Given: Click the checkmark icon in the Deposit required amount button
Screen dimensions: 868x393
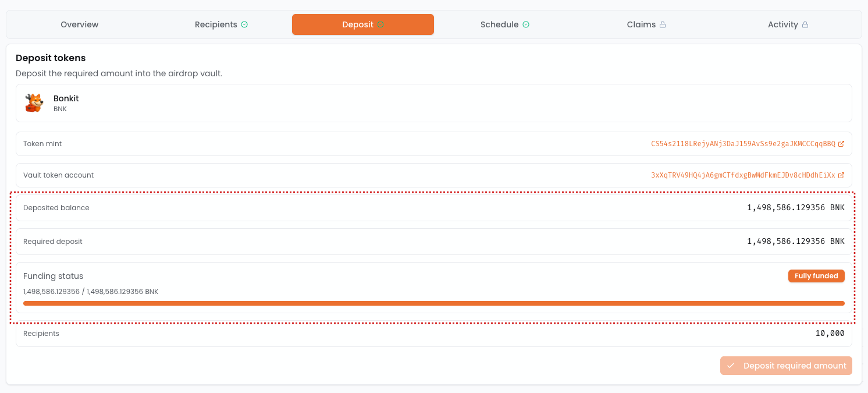Looking at the screenshot, I should (x=731, y=366).
